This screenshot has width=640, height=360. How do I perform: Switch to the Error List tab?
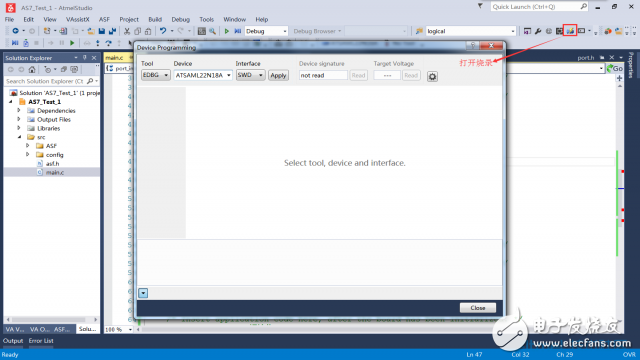pos(41,341)
